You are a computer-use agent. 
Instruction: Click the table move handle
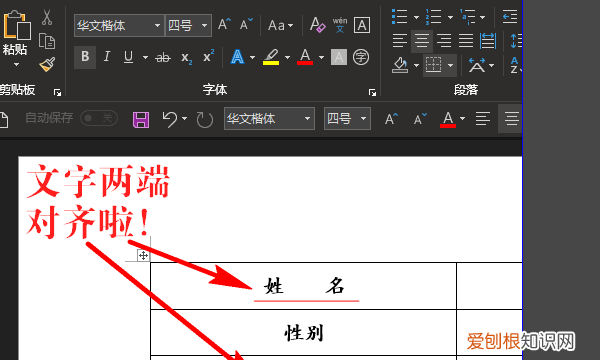click(143, 255)
